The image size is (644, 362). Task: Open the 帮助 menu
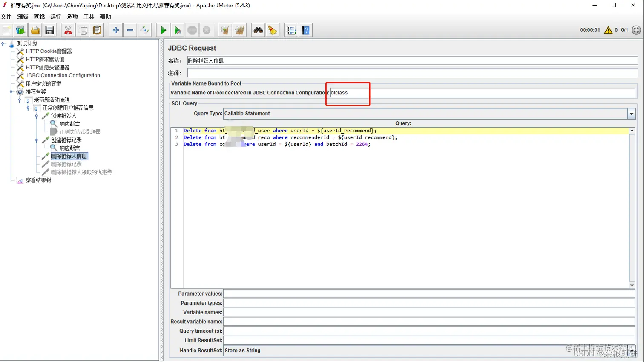[x=106, y=17]
